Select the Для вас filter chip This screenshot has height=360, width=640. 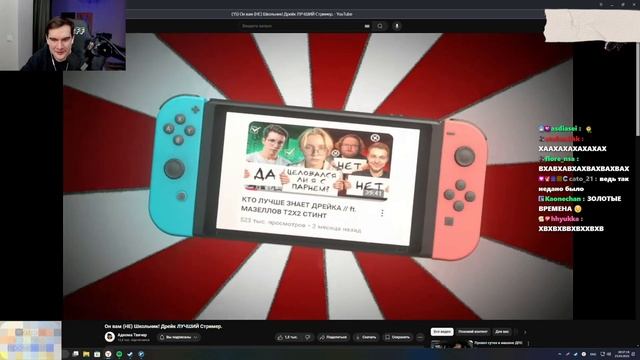[502, 332]
